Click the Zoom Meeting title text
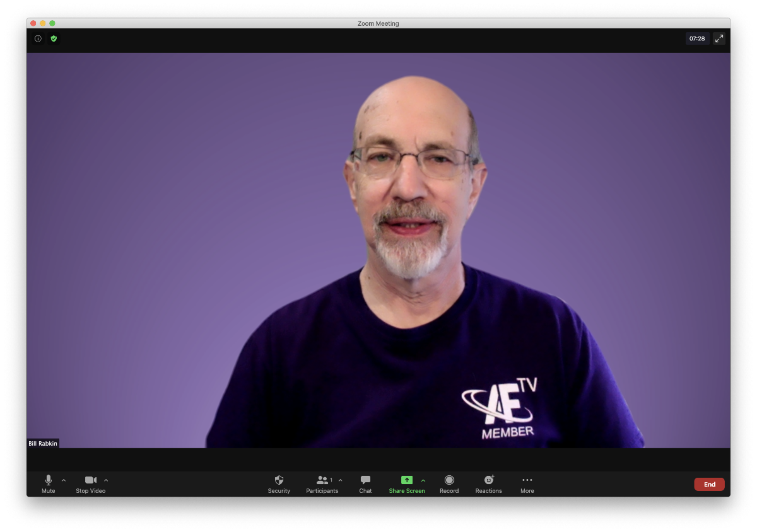This screenshot has height=532, width=757. pos(378,23)
